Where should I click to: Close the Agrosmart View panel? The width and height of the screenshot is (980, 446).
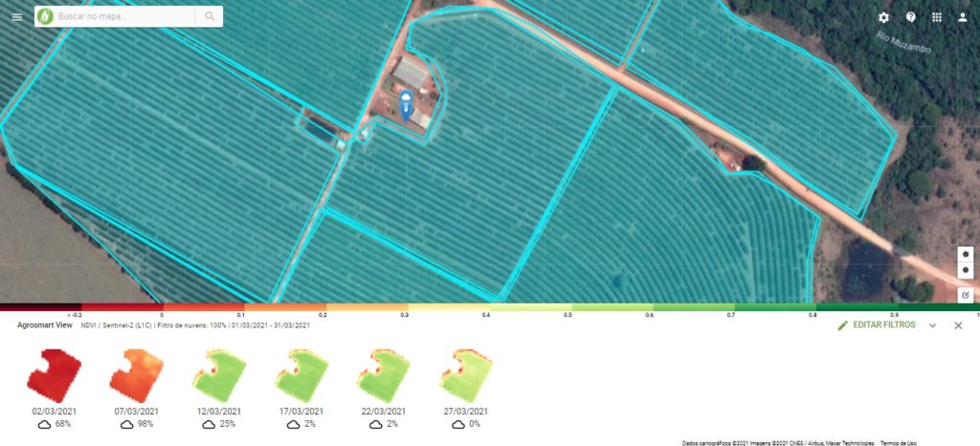tap(958, 325)
